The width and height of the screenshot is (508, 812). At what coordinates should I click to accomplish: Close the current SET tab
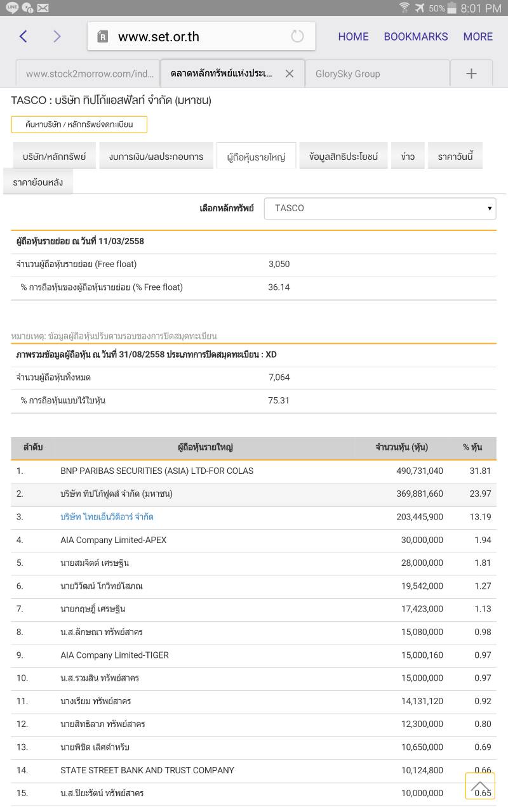[289, 74]
